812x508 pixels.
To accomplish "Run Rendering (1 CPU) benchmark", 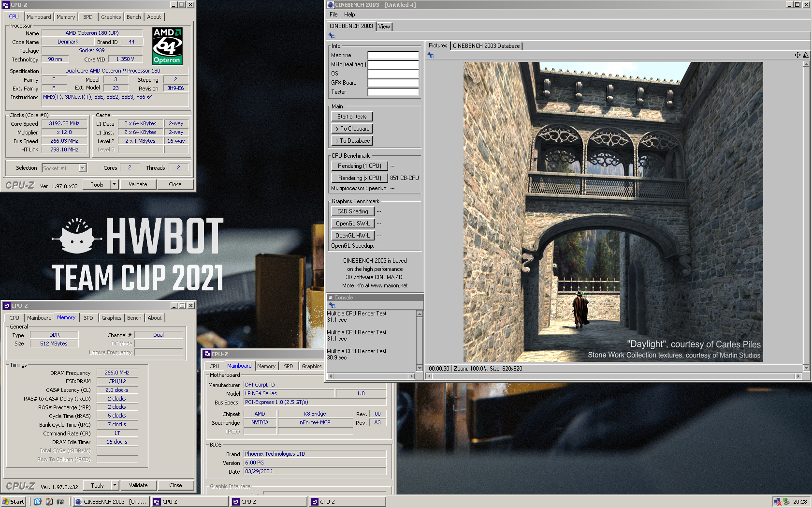I will coord(360,166).
